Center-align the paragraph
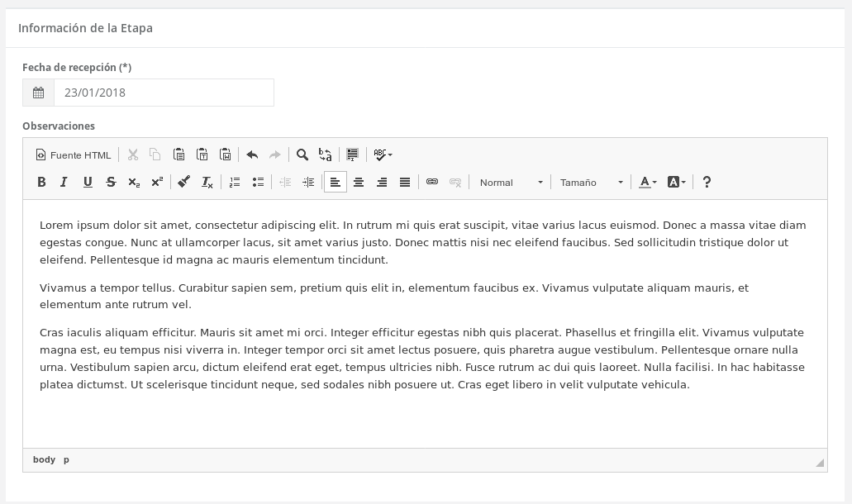 coord(359,183)
